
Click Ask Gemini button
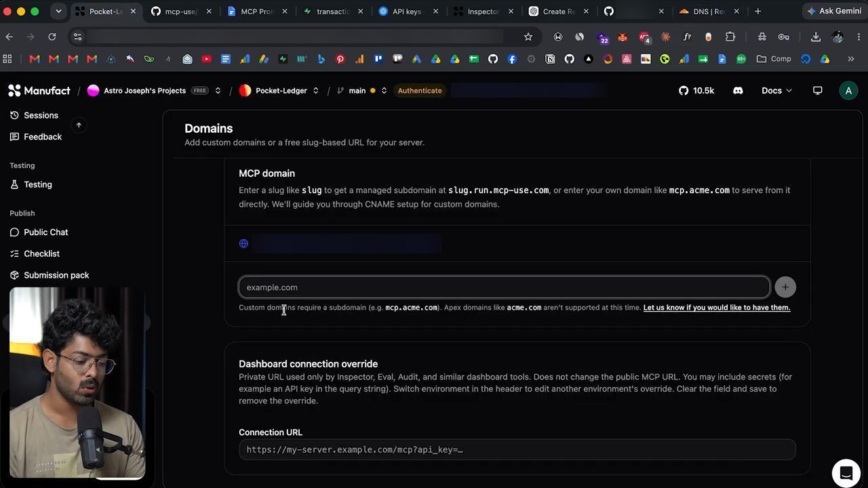(x=834, y=11)
